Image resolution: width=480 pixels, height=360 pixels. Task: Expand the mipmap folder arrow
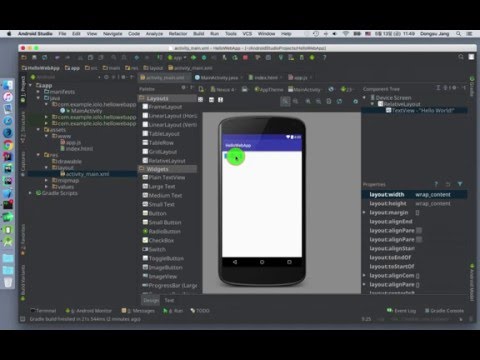click(x=46, y=180)
